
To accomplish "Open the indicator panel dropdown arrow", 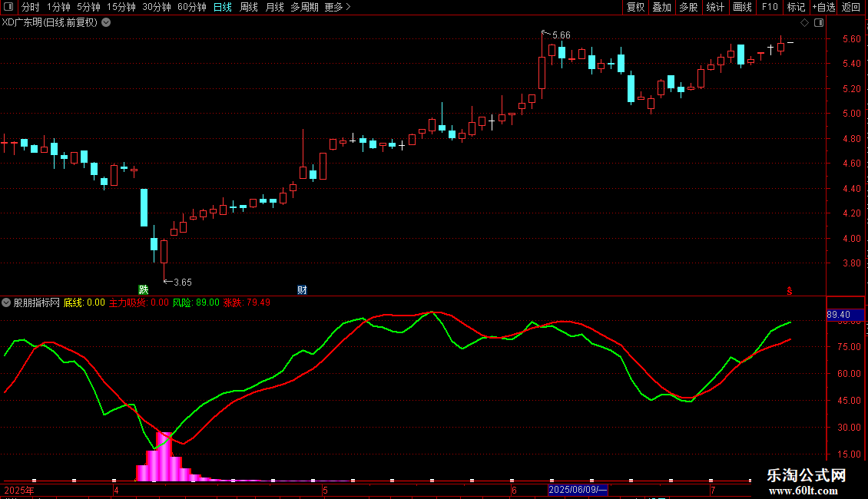I will pos(6,302).
